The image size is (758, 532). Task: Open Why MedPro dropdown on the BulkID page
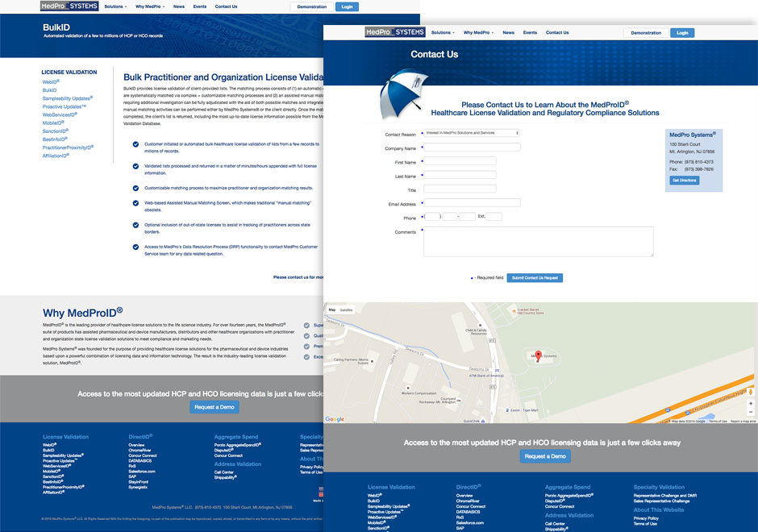(x=150, y=6)
